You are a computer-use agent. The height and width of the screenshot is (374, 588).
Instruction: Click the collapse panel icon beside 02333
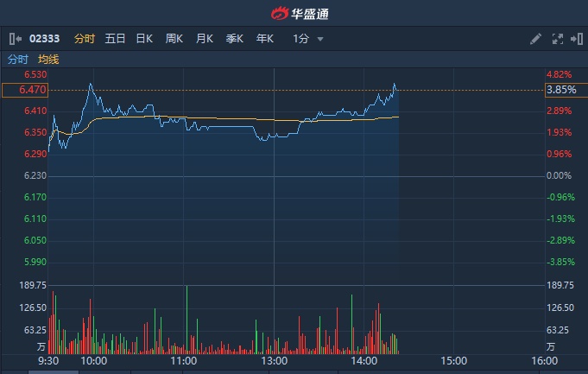(16, 39)
